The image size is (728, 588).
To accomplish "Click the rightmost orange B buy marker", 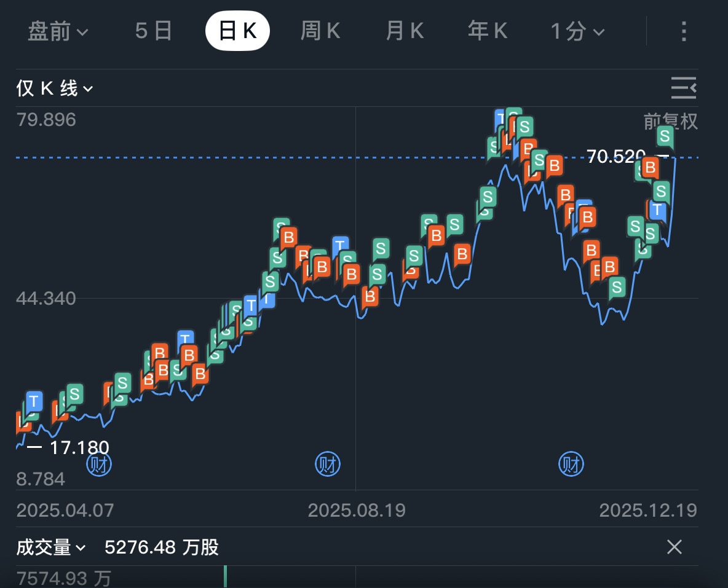I will [x=649, y=167].
